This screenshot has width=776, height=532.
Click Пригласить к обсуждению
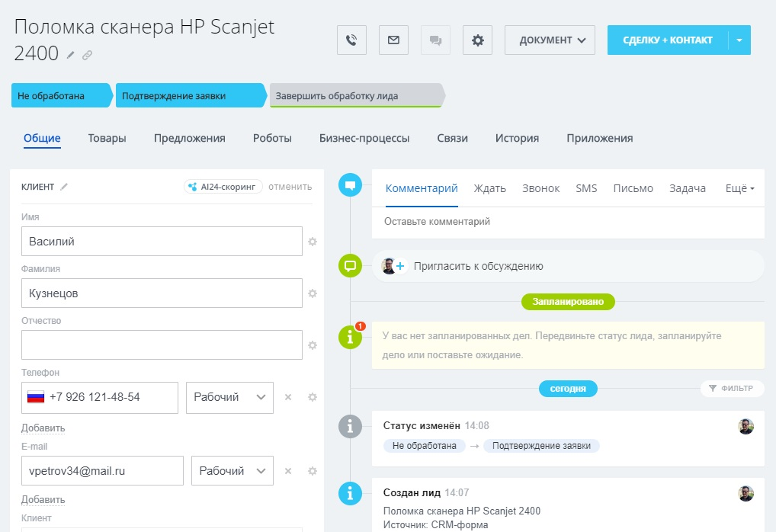pos(479,266)
